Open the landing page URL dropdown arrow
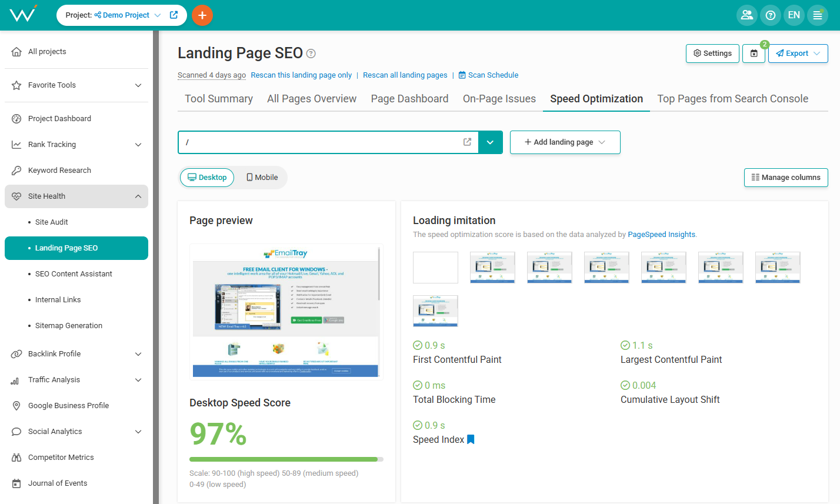840x504 pixels. pyautogui.click(x=491, y=142)
